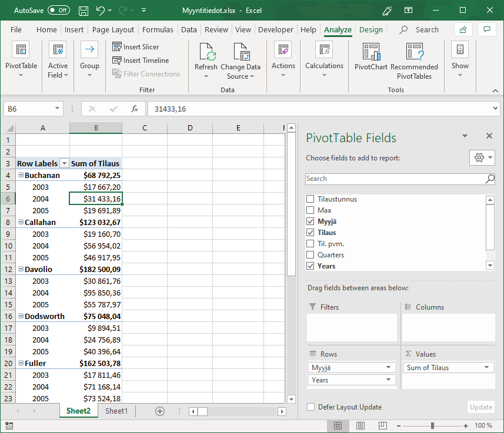Click the PivotTable Fields search box
504x433 pixels.
(x=395, y=179)
